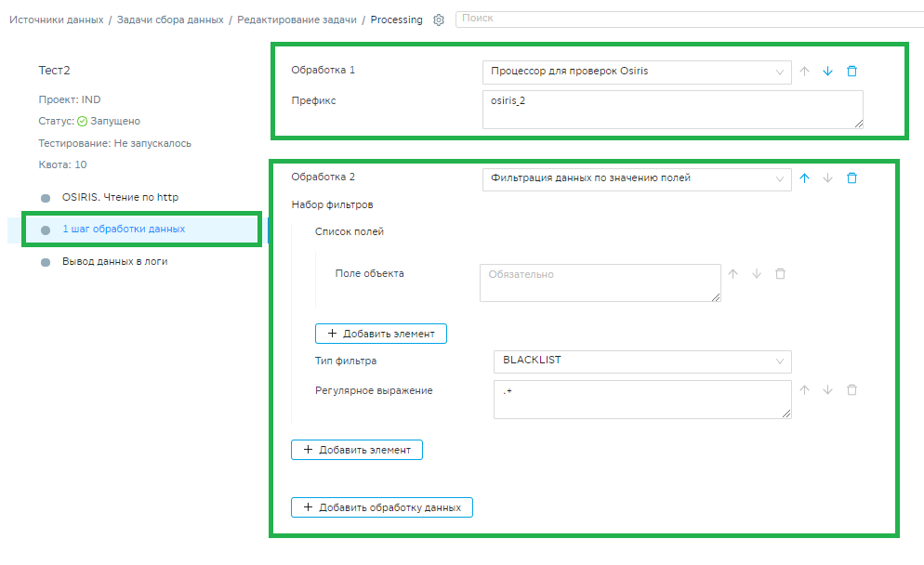The height and width of the screenshot is (565, 924).
Task: Delete Обработка 1 using trash icon
Action: click(x=851, y=72)
